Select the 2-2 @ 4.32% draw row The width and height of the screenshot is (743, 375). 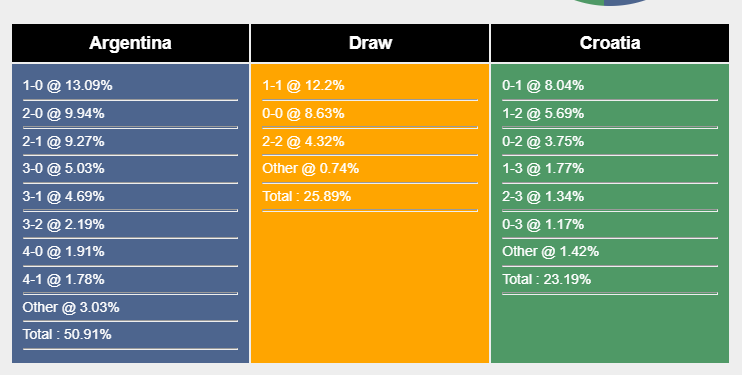370,141
